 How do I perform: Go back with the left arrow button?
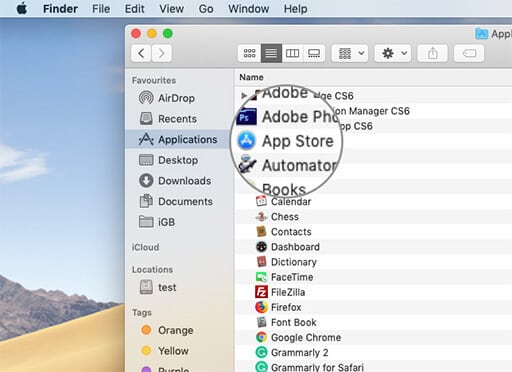(x=141, y=53)
